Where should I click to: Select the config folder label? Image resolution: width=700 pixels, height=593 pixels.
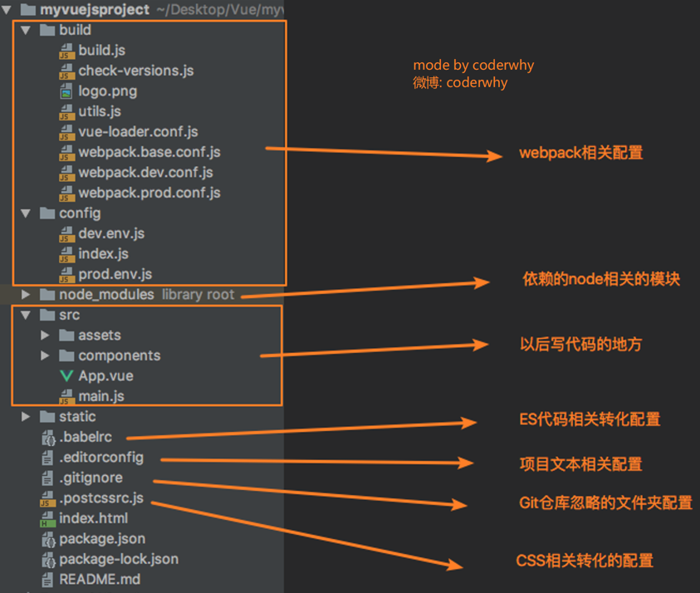tap(80, 214)
